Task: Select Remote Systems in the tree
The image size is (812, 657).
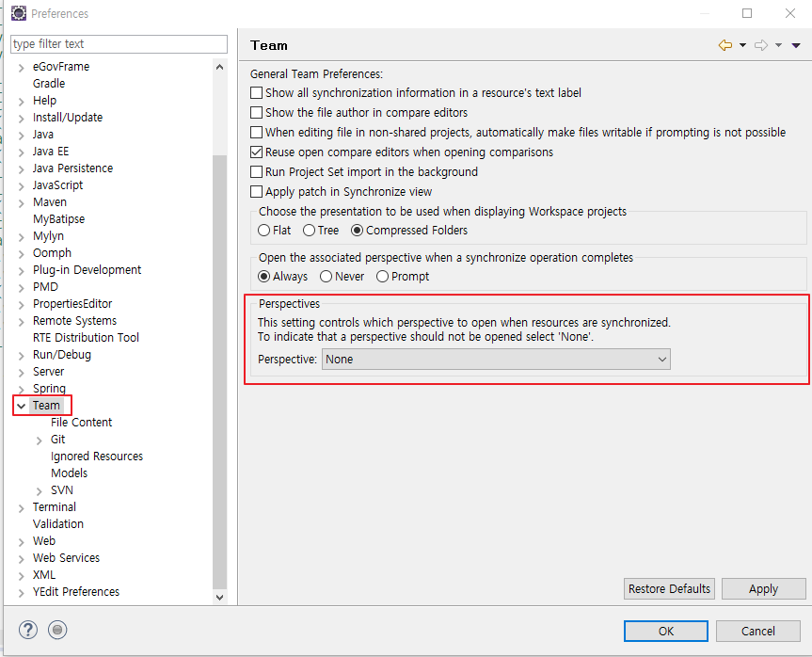Action: [x=74, y=321]
